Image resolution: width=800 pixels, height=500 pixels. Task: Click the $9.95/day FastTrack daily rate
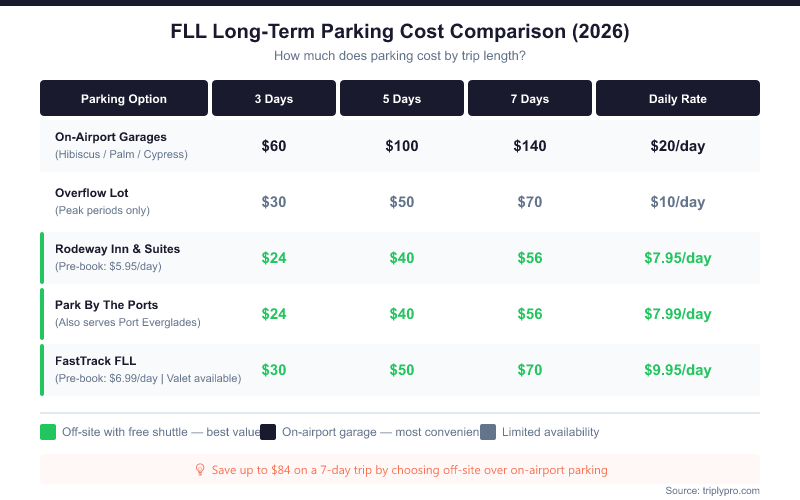coord(678,370)
